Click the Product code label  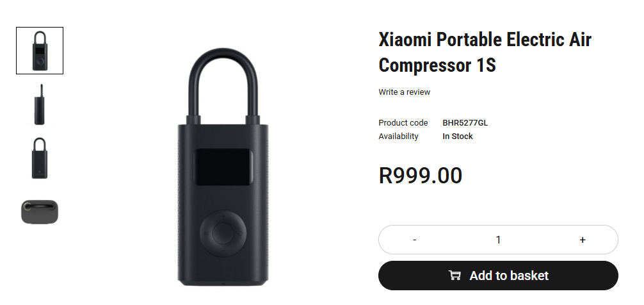(403, 123)
